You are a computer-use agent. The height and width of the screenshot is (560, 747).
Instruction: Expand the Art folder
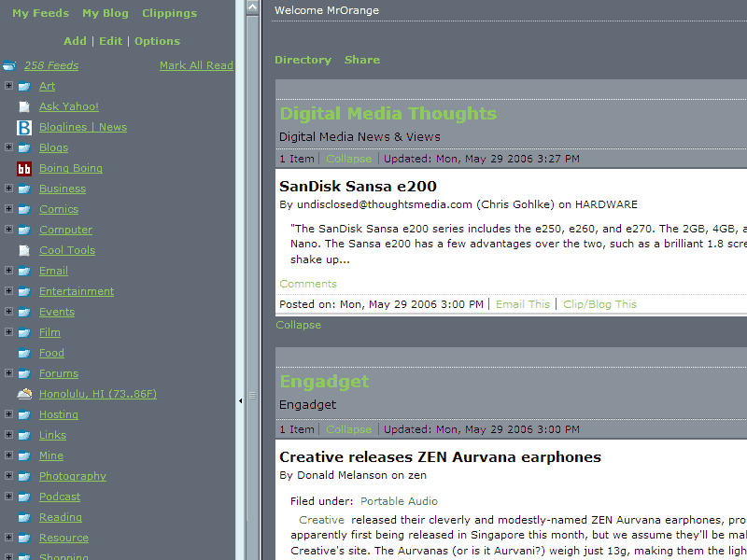(8, 85)
